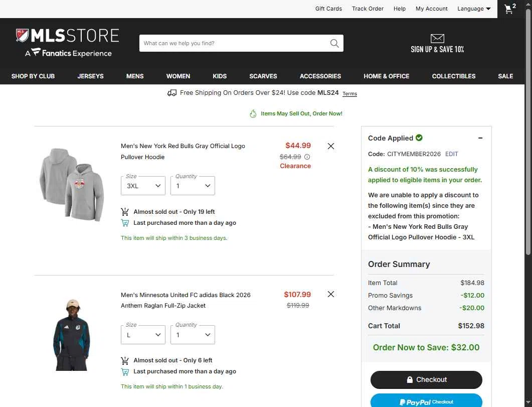Screen dimensions: 532x407
Task: Open the shopping cart icon
Action: tap(510, 9)
